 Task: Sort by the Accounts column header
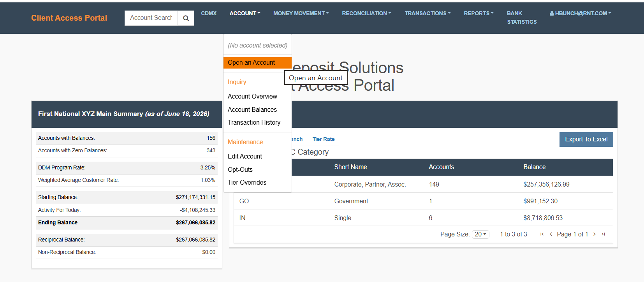point(441,167)
